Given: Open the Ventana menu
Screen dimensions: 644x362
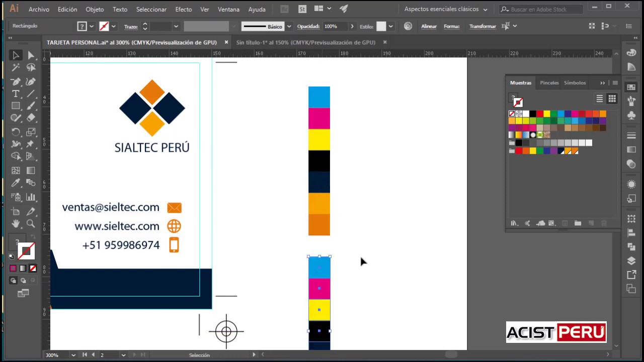Looking at the screenshot, I should pyautogui.click(x=228, y=9).
